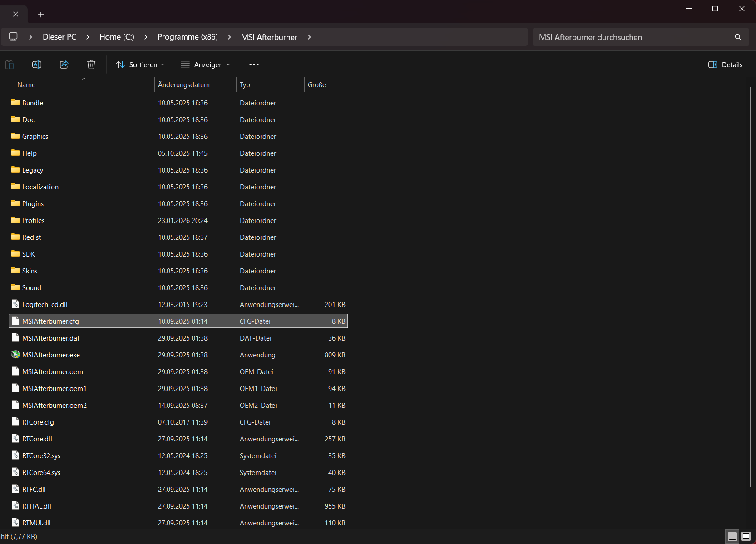Image resolution: width=756 pixels, height=544 pixels.
Task: Open the Sortieren dropdown
Action: 140,64
